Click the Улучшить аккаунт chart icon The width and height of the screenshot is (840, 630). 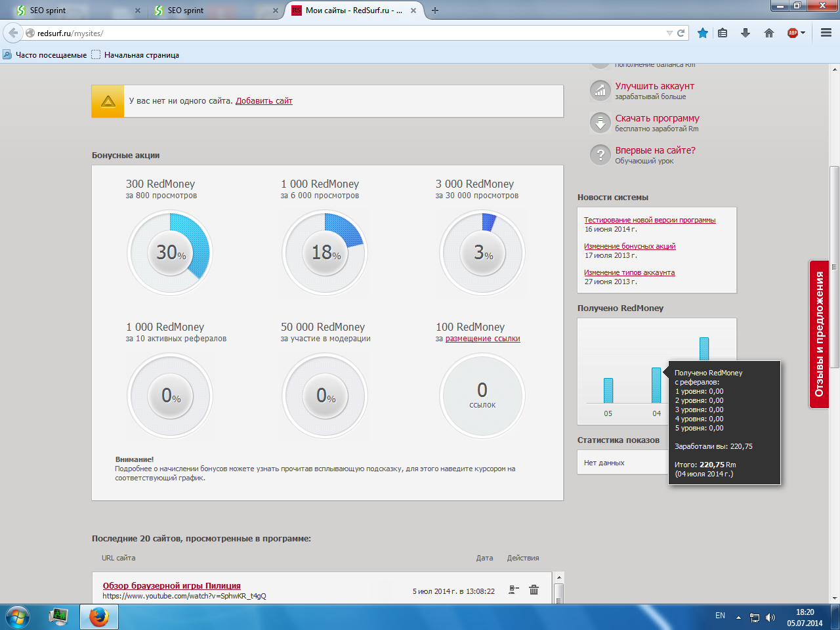[x=600, y=91]
